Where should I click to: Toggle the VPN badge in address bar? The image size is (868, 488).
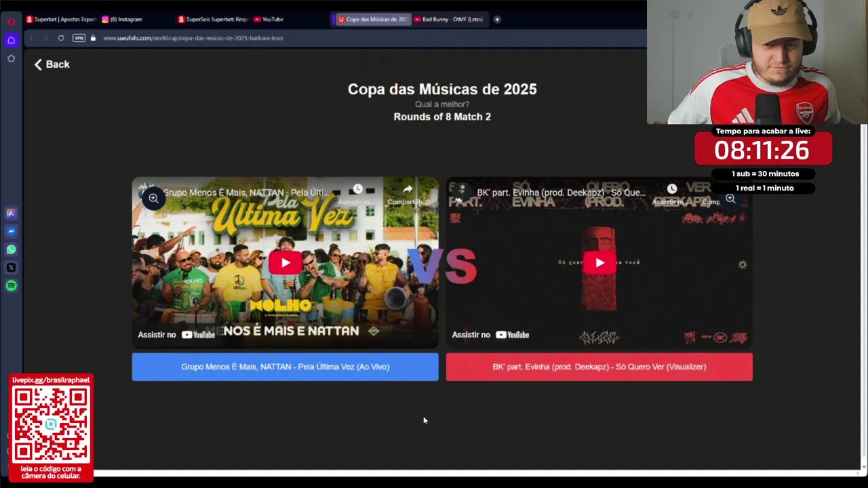[79, 38]
